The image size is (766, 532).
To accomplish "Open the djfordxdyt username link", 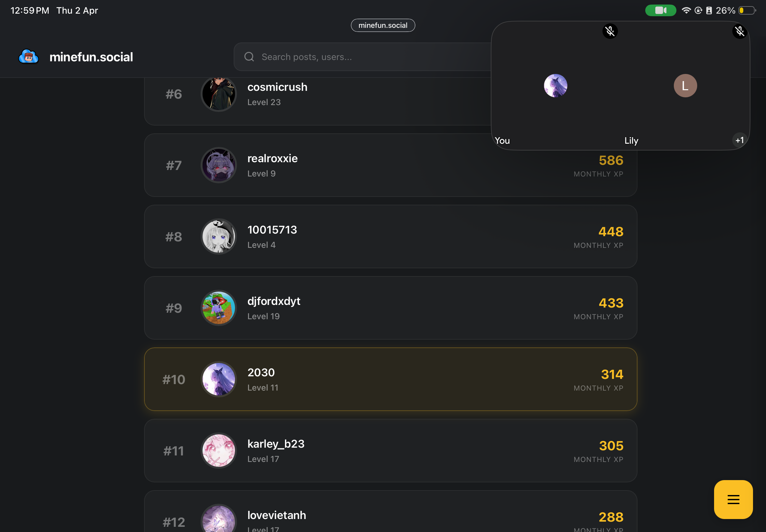I will coord(274,301).
